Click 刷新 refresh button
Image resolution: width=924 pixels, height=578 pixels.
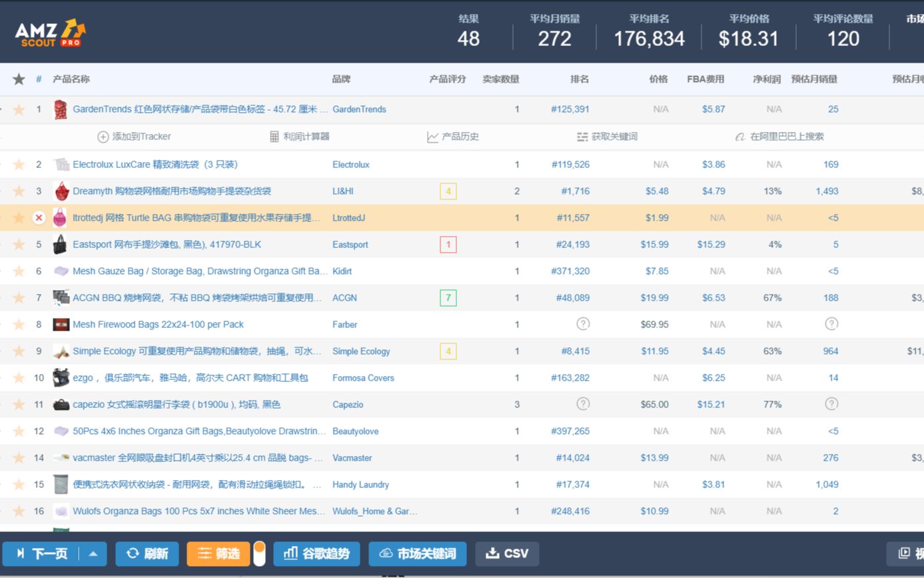(147, 553)
